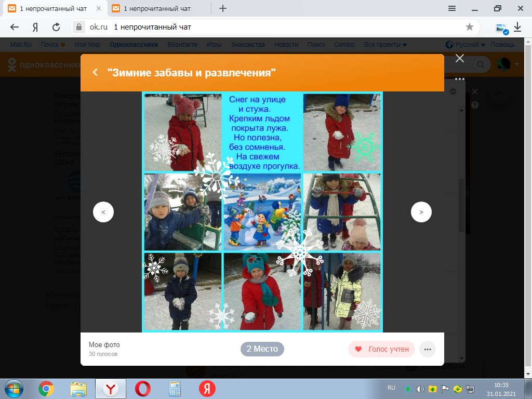Open the browser downloads arrow icon

click(517, 27)
